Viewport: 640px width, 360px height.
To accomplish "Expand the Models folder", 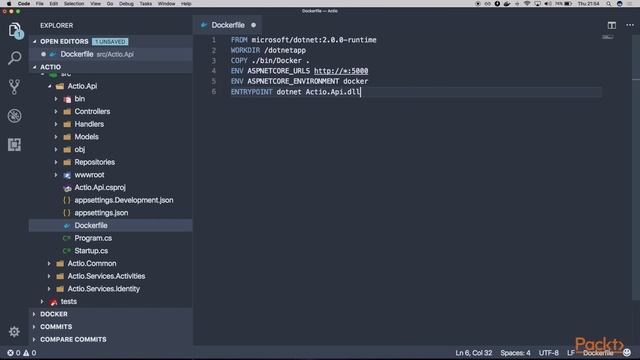I will [56, 137].
